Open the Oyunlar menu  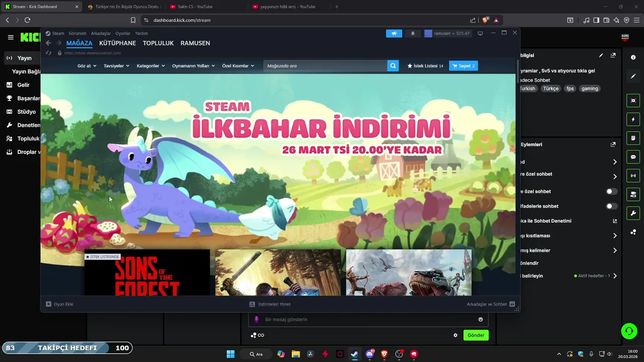click(123, 33)
